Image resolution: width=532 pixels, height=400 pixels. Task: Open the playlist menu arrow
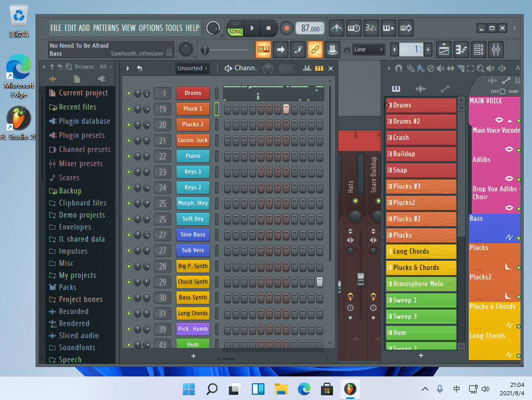389,69
